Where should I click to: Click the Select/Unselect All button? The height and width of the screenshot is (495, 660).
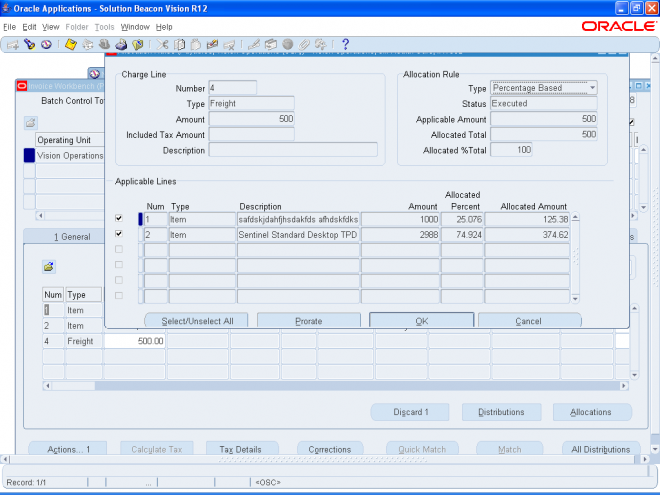pyautogui.click(x=197, y=321)
